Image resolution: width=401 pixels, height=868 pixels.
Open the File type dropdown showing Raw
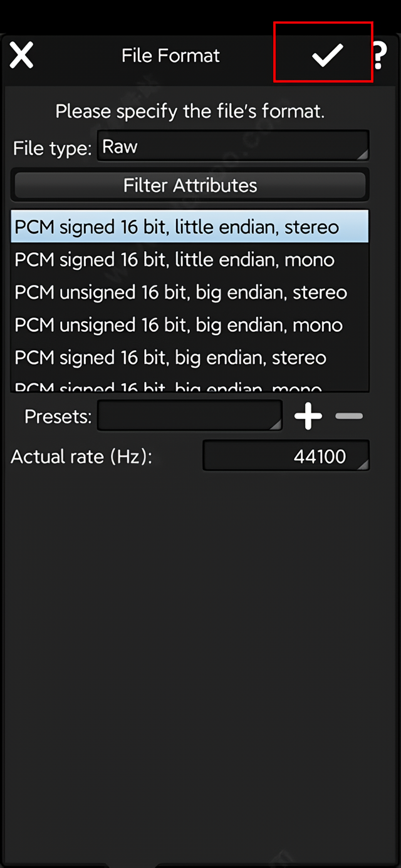click(232, 147)
